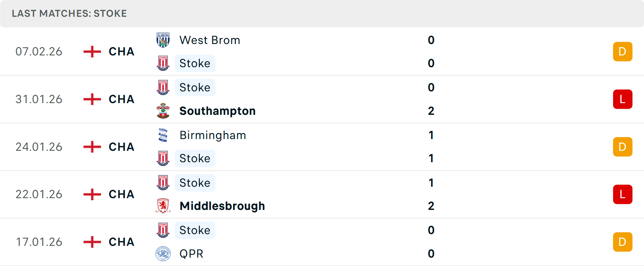This screenshot has width=644, height=266.
Task: Select the Middlesbrough club badge
Action: click(x=163, y=206)
